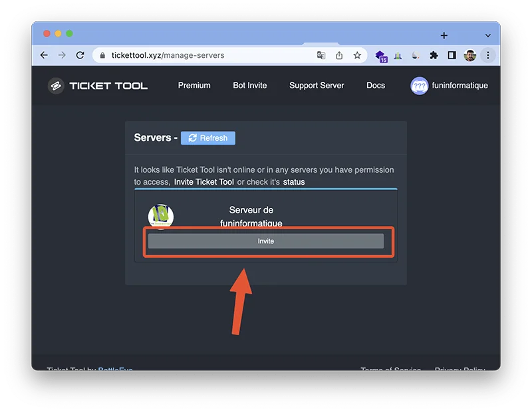532x412 pixels.
Task: Open the Terms of Service link
Action: 390,370
